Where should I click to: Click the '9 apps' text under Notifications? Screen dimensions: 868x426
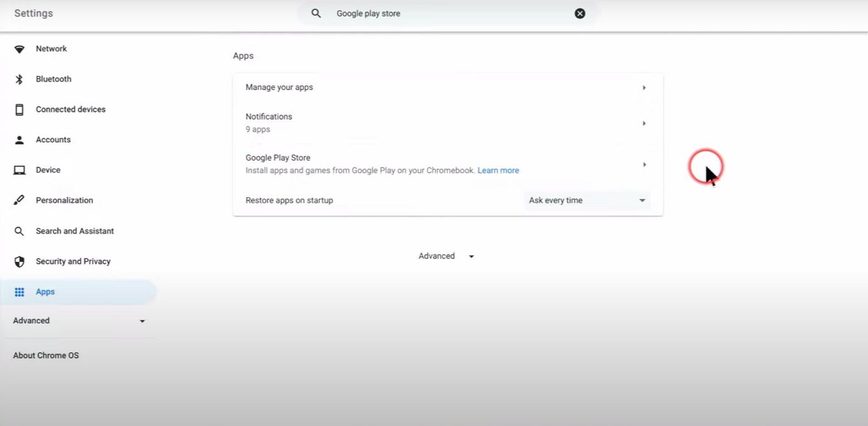pos(258,130)
